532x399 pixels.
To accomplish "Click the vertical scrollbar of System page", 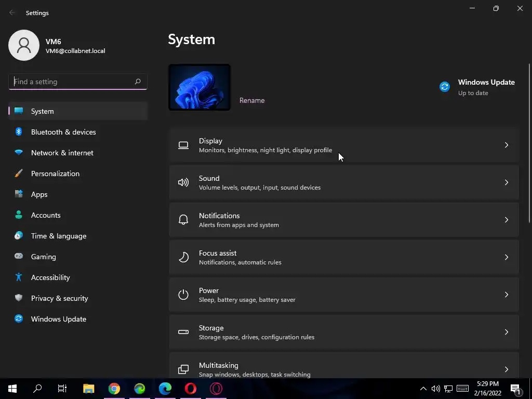I will point(529,142).
